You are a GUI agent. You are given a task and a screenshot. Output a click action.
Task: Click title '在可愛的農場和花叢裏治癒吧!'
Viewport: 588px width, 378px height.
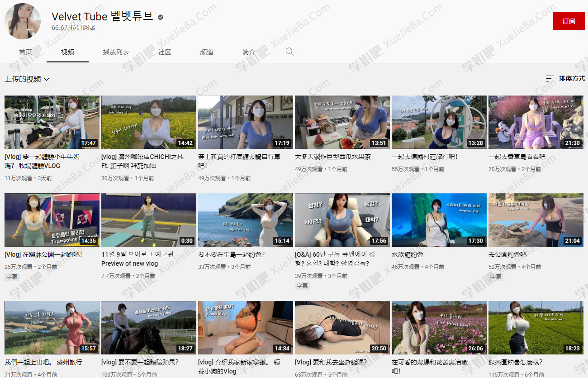pyautogui.click(x=430, y=367)
